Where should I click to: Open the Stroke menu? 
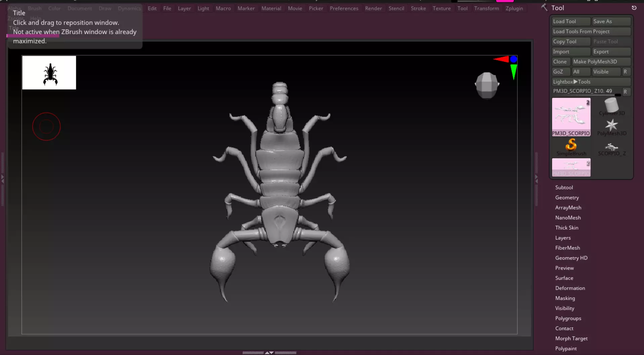(x=418, y=8)
